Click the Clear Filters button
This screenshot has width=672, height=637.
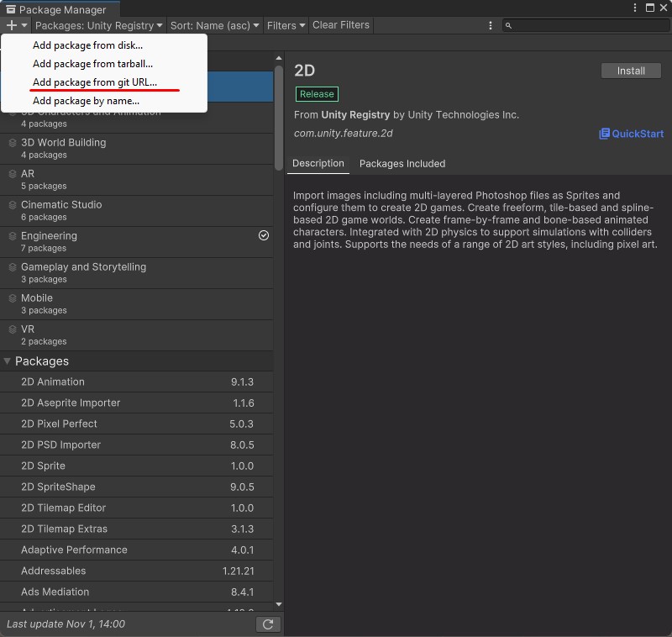341,25
